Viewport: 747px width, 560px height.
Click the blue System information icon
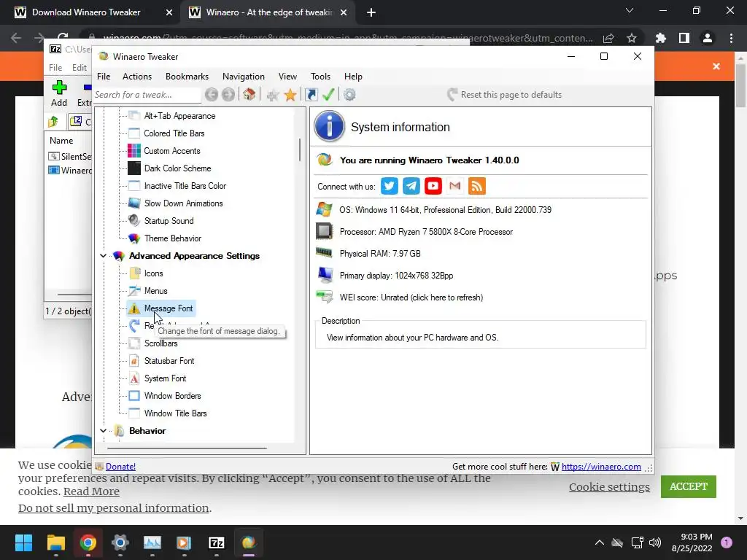tap(329, 127)
